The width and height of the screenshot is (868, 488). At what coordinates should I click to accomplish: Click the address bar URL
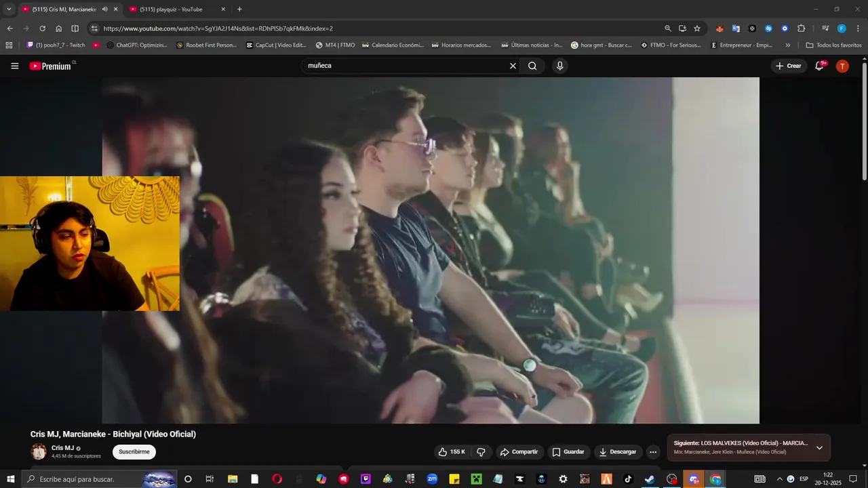(218, 28)
